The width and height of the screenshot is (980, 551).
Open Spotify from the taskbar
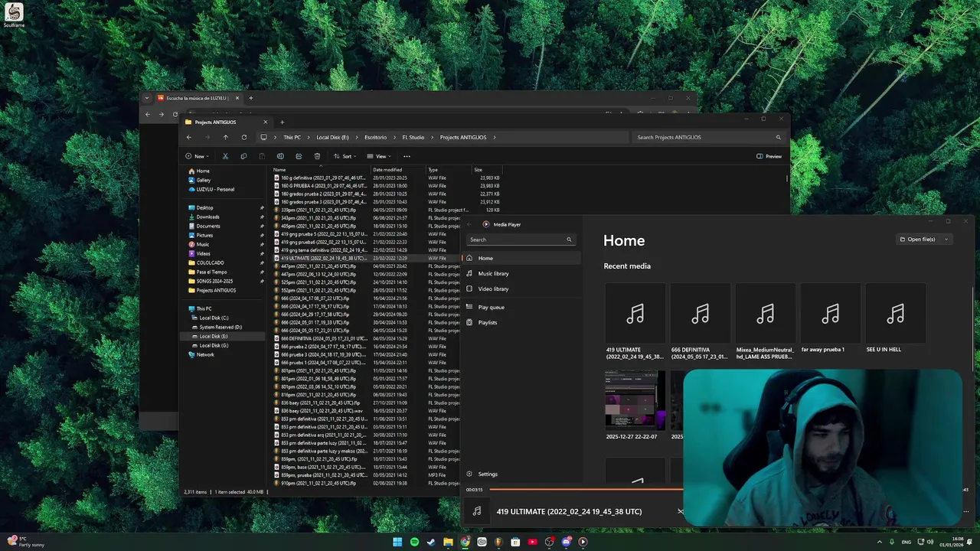pos(414,542)
